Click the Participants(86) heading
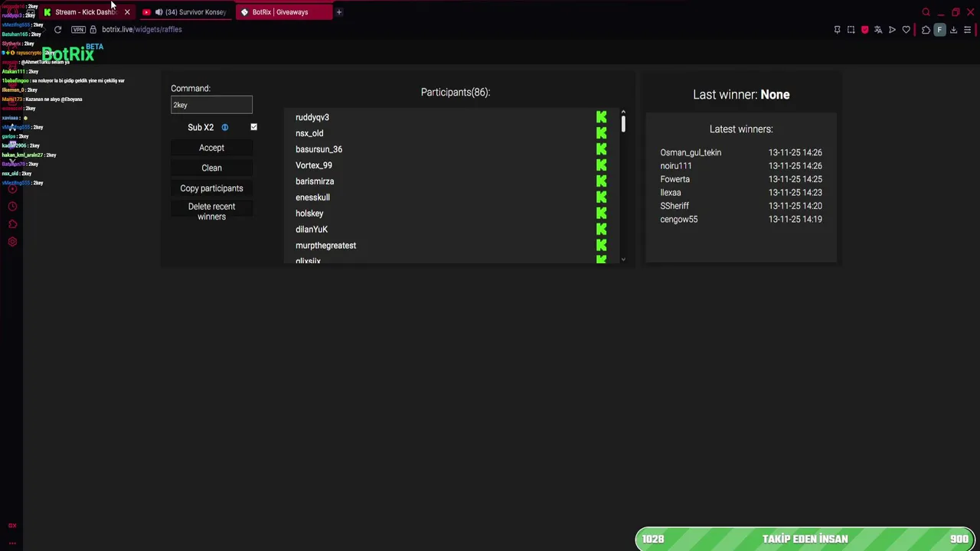Image resolution: width=980 pixels, height=551 pixels. (x=455, y=92)
